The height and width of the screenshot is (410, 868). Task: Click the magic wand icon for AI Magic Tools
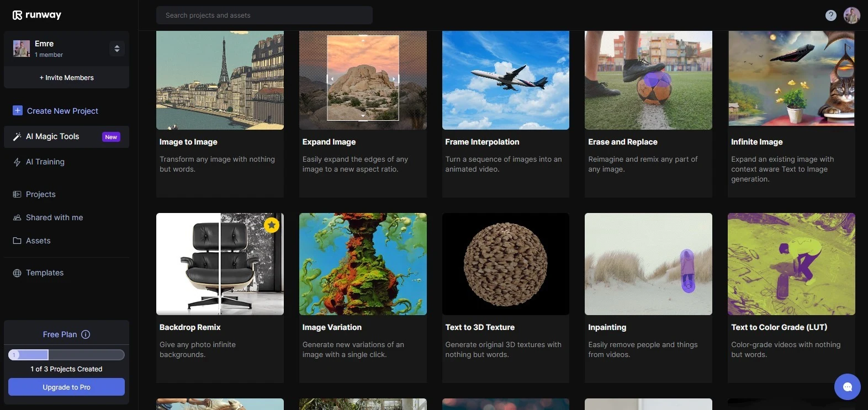[17, 136]
